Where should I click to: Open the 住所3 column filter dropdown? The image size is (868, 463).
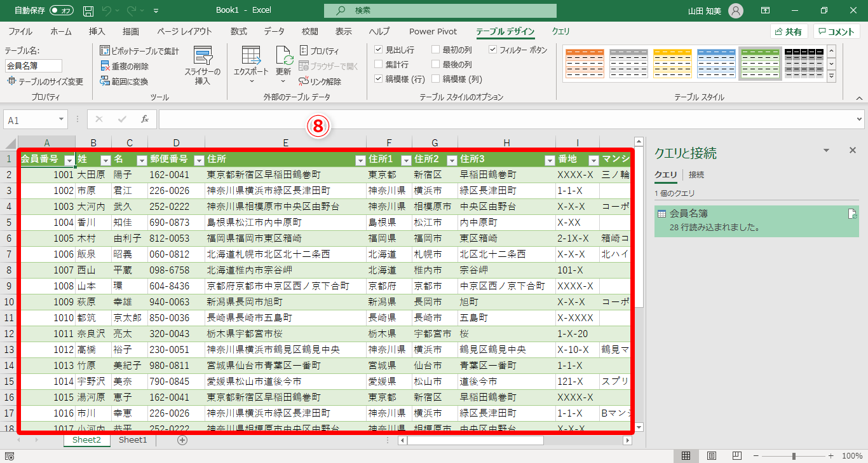tap(549, 160)
